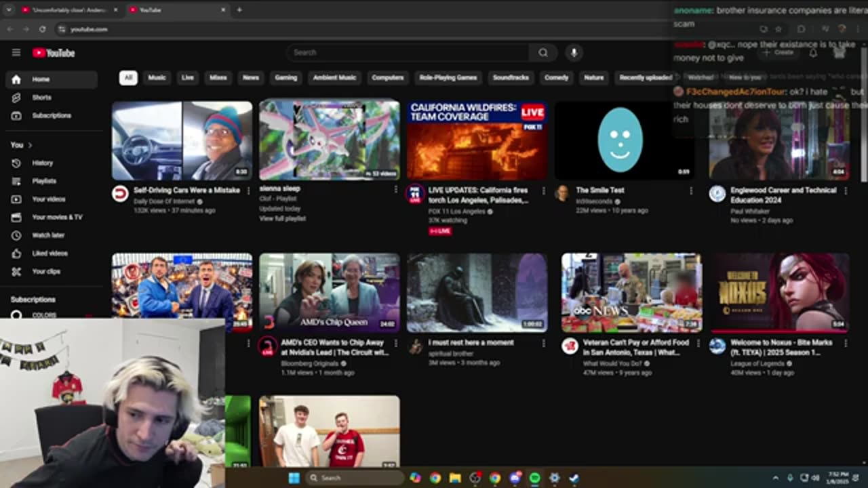Select the News filter chip

pyautogui.click(x=251, y=77)
